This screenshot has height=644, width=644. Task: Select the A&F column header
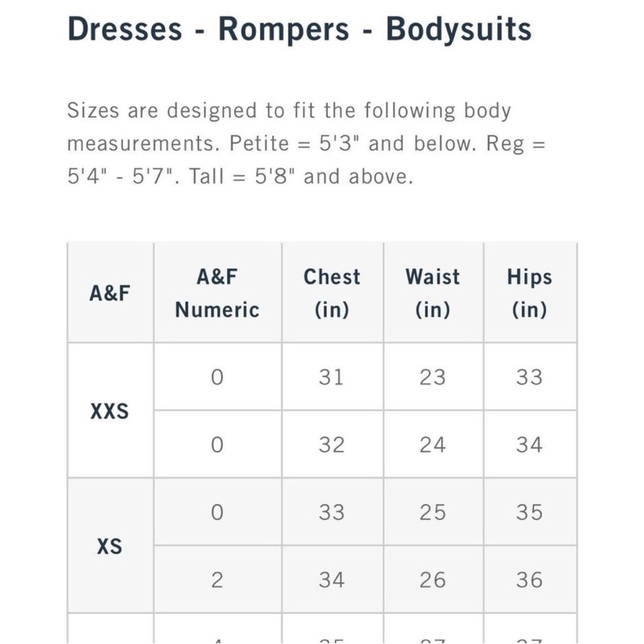tap(109, 293)
